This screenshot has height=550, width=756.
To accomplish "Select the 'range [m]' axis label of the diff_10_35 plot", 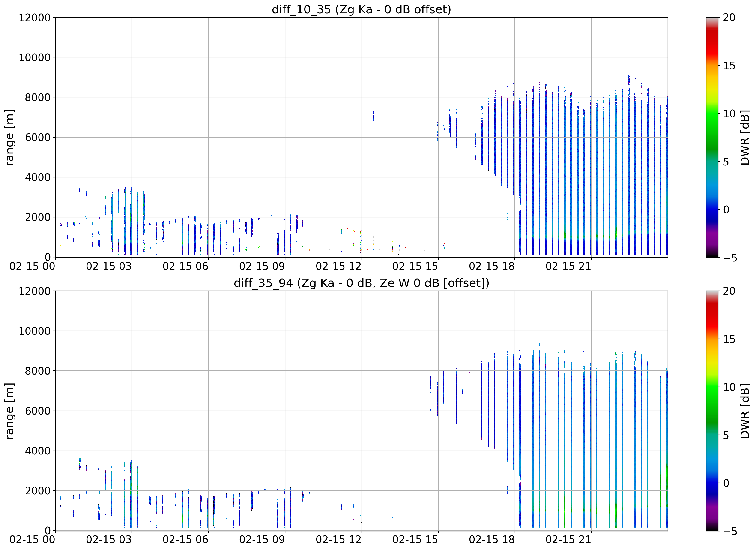I will click(x=9, y=137).
